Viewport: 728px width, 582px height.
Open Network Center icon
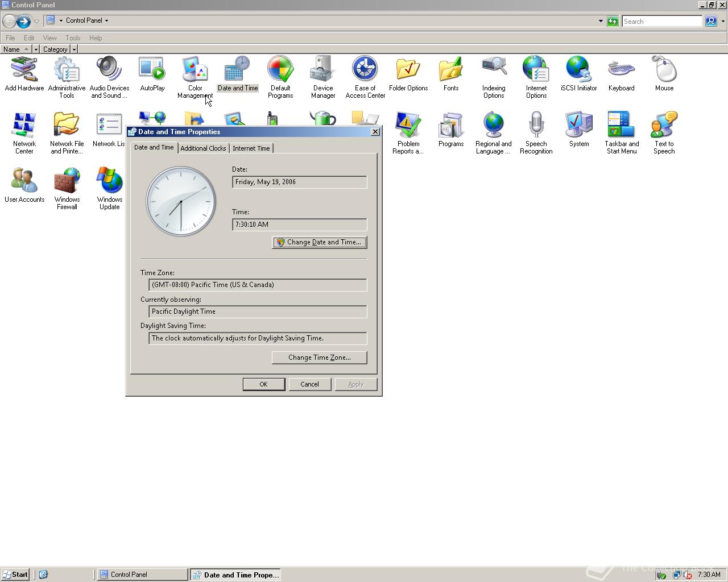point(24,133)
